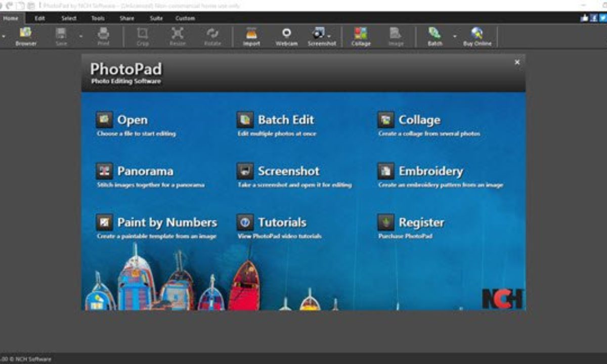Open the Tools tab
The height and width of the screenshot is (364, 607).
(x=98, y=18)
